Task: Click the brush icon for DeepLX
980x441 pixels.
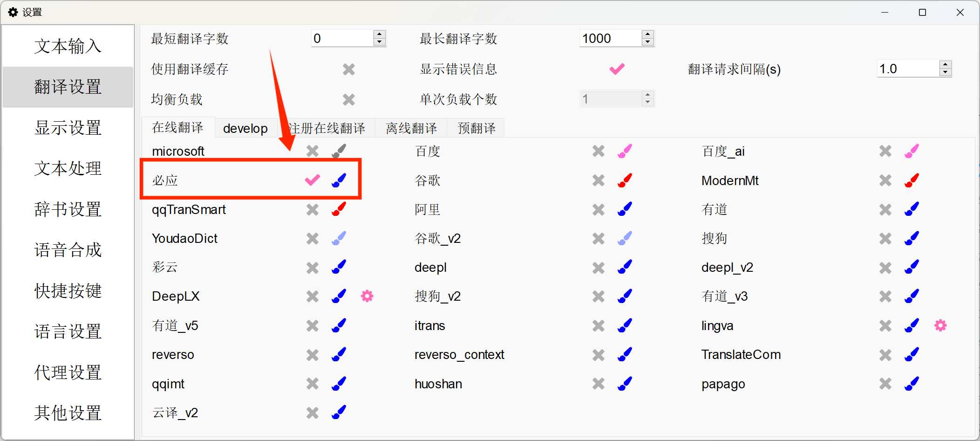Action: (339, 296)
